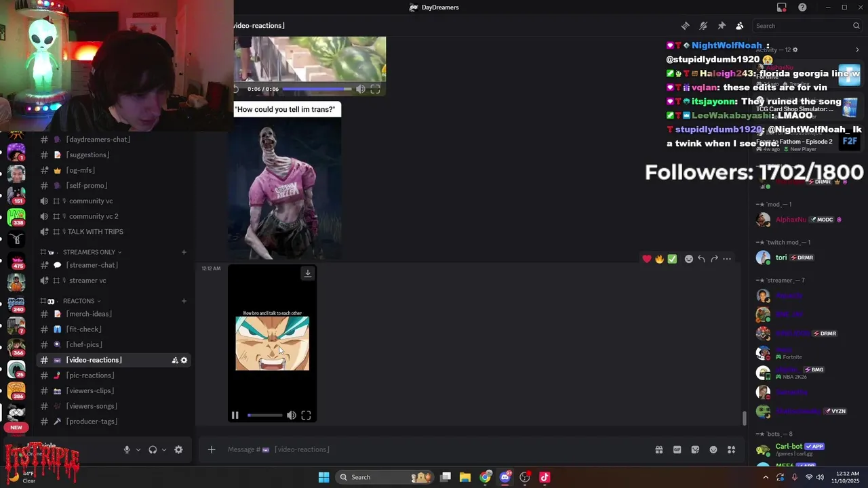The width and height of the screenshot is (868, 488).
Task: Fullscreen the top video
Action: pyautogui.click(x=375, y=89)
